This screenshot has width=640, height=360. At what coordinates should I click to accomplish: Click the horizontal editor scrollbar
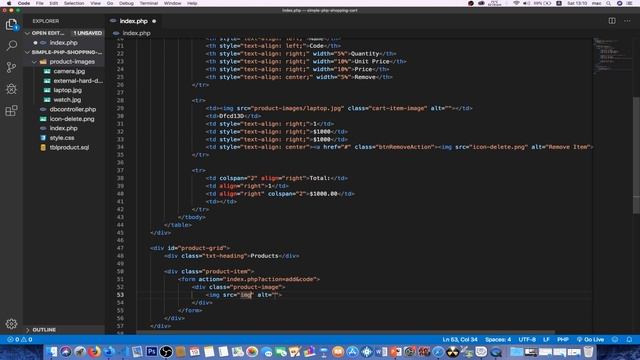(345, 332)
